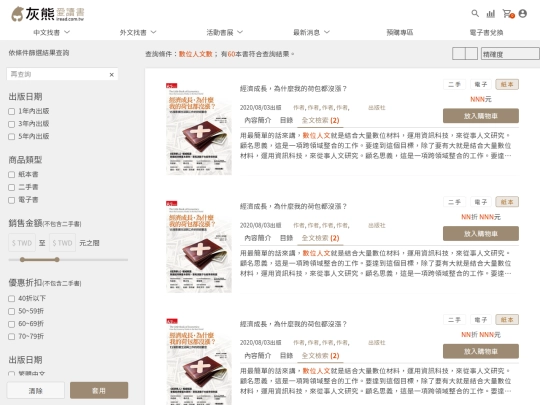The width and height of the screenshot is (540, 405).
Task: Click the 數位人文數 query keyword link
Action: (196, 54)
